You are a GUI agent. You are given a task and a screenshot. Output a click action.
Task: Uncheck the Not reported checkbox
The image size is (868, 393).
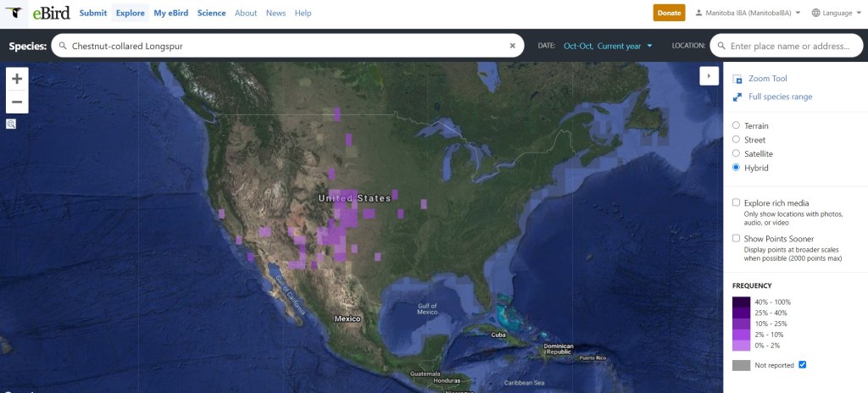(x=802, y=364)
